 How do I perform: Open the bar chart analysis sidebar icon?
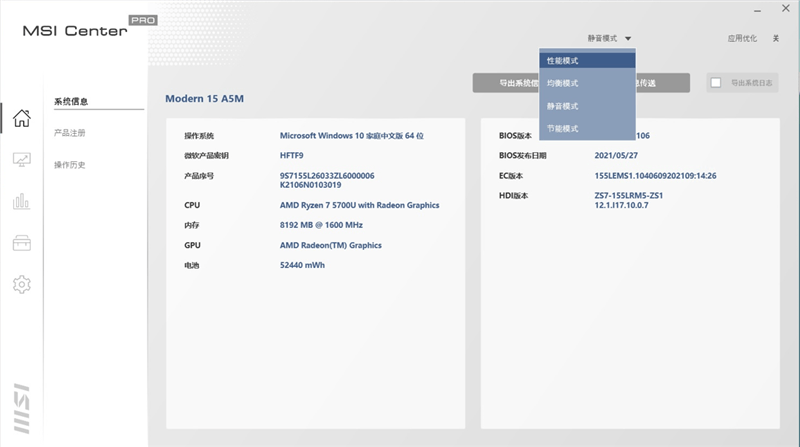(x=21, y=201)
